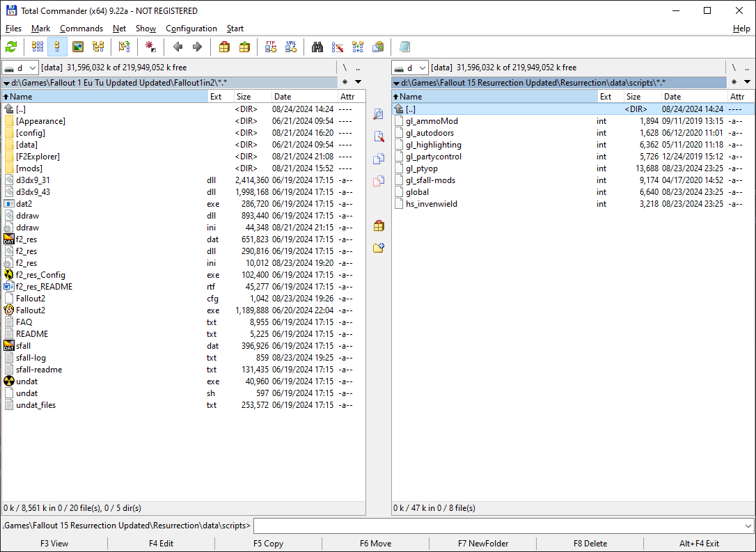This screenshot has width=756, height=552.
Task: Open the Start menu in the menu bar
Action: [x=235, y=29]
